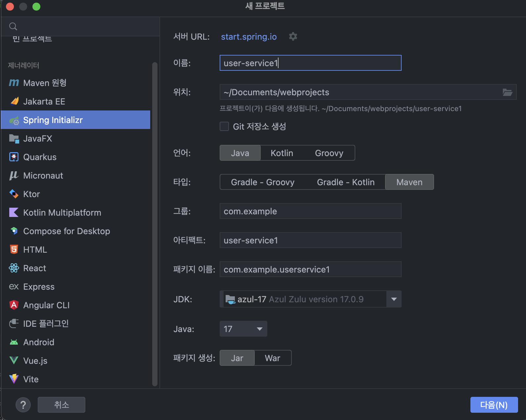526x420 pixels.
Task: Click the search magnifier icon
Action: [13, 26]
